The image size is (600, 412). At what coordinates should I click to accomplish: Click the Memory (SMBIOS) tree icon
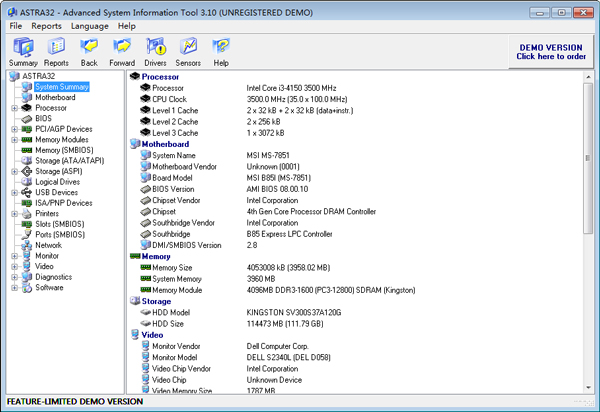[26, 150]
